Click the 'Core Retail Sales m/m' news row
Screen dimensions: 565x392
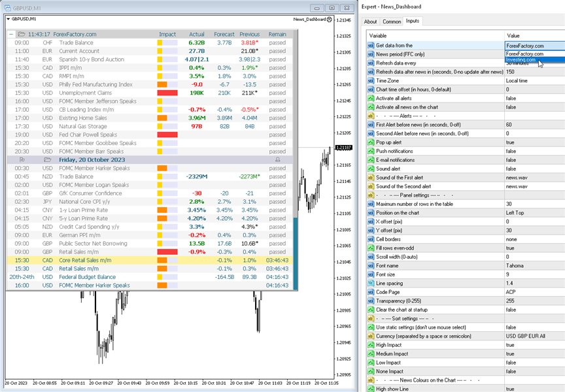150,260
